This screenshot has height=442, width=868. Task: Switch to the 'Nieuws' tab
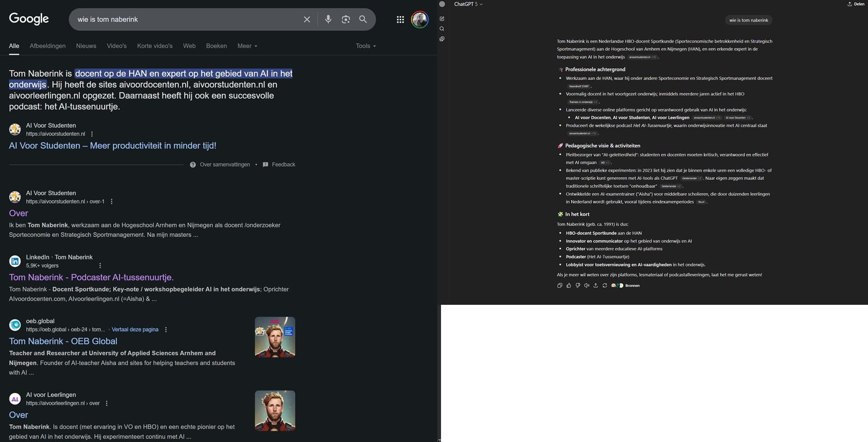[86, 46]
